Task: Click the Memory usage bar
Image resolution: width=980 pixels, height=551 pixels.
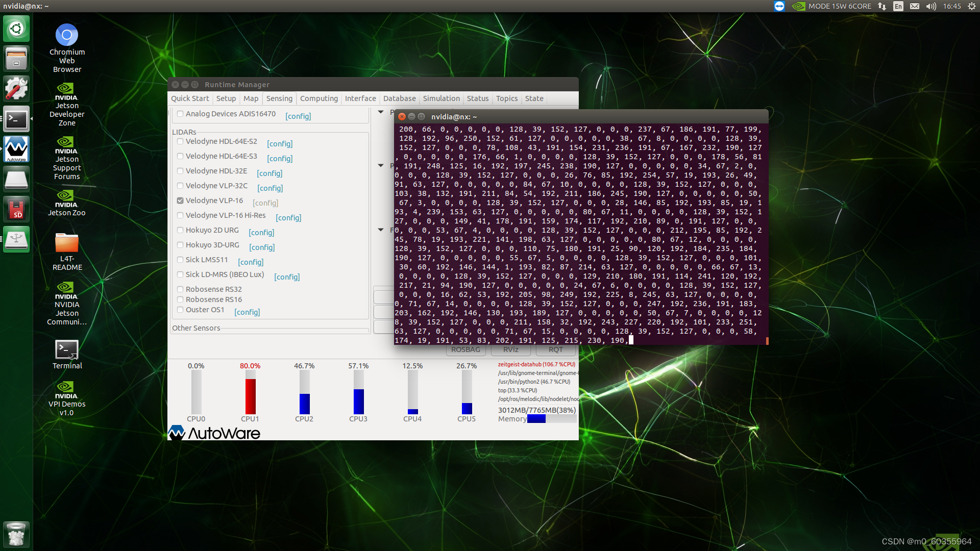Action: pos(552,419)
